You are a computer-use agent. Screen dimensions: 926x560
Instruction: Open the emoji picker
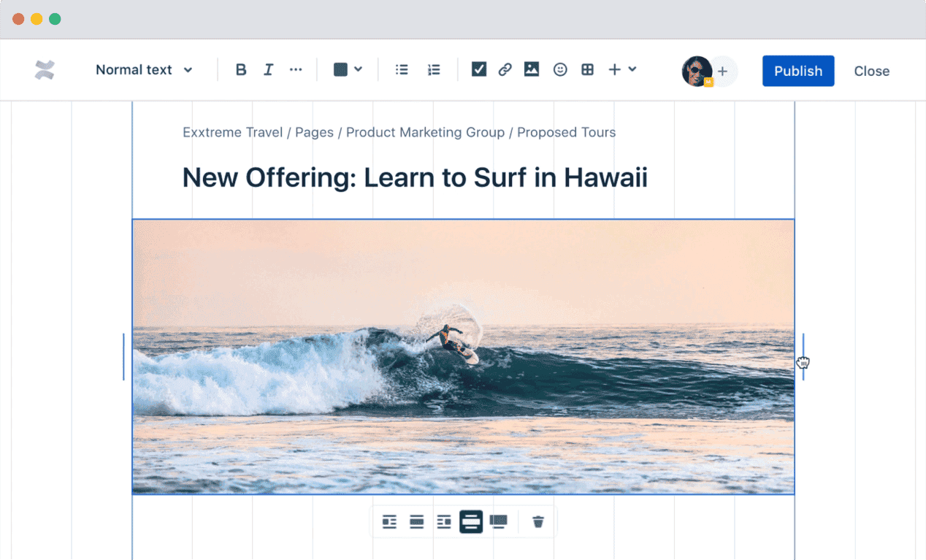pyautogui.click(x=560, y=70)
